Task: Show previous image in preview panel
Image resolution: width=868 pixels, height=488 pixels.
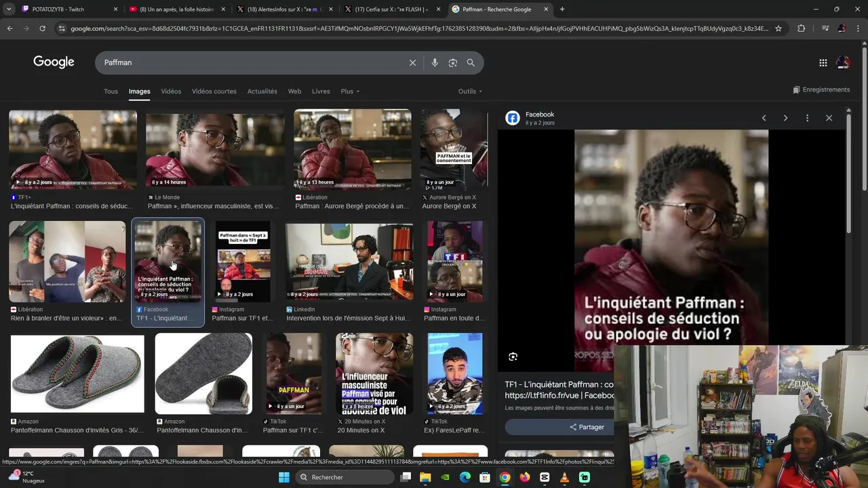Action: pos(764,118)
